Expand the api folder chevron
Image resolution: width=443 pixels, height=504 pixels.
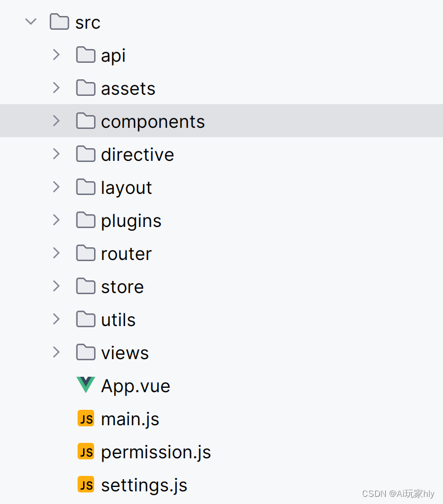point(56,55)
